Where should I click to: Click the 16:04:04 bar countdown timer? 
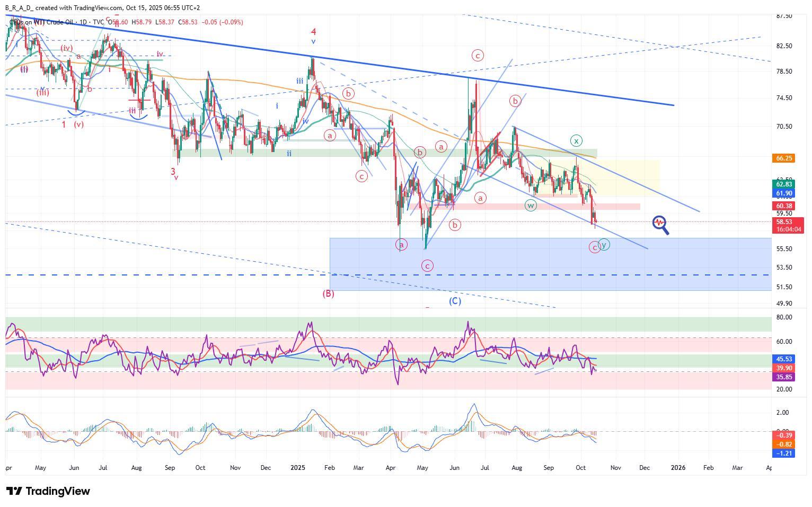(x=788, y=229)
